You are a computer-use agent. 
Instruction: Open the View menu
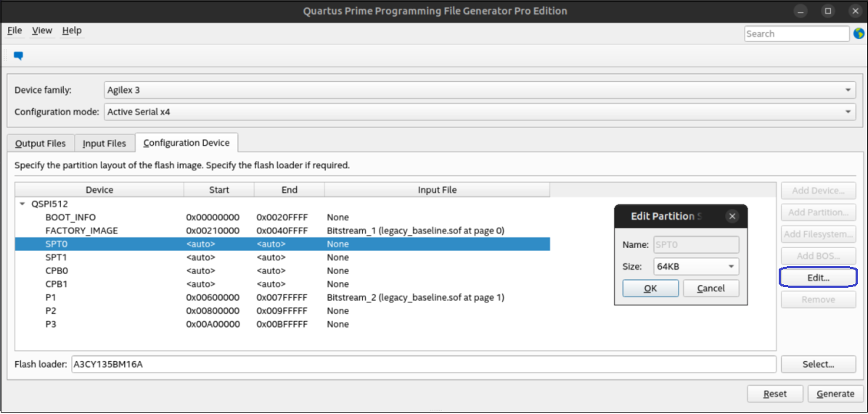pos(42,30)
